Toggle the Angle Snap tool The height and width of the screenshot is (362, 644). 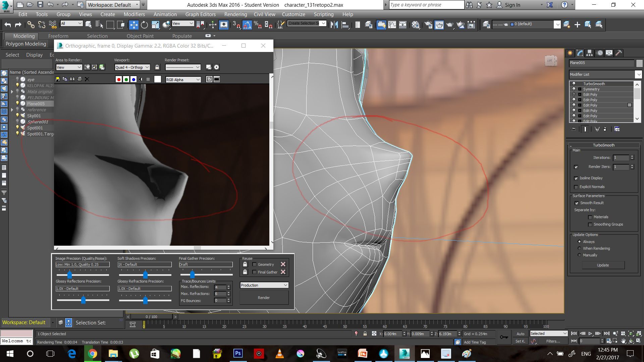(247, 24)
